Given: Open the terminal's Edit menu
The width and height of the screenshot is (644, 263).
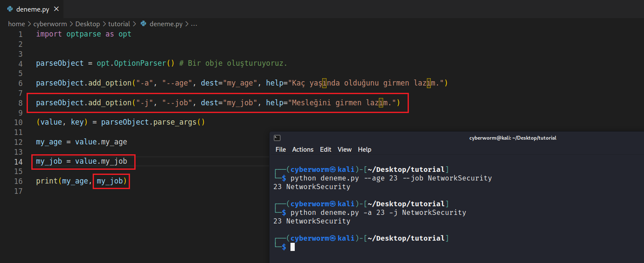Looking at the screenshot, I should pos(325,150).
